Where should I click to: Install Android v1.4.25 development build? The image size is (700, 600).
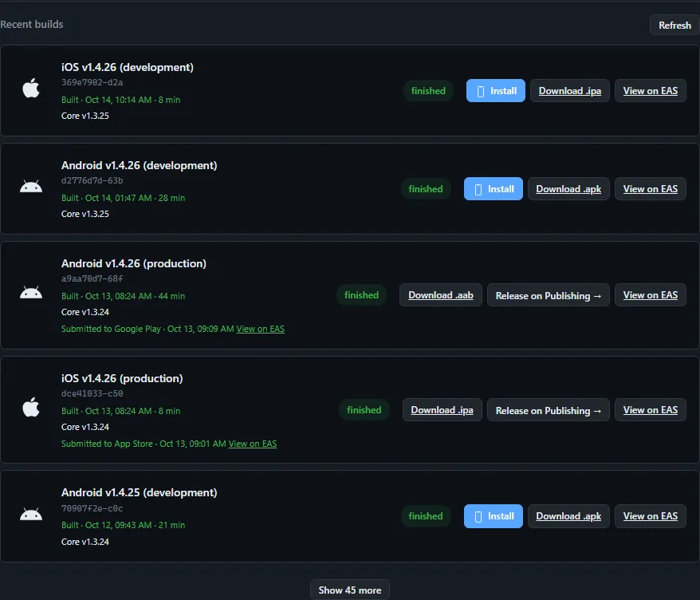tap(493, 516)
